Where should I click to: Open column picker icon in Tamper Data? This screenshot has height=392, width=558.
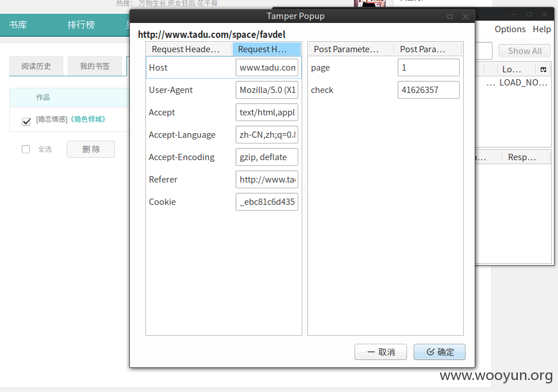pos(544,69)
